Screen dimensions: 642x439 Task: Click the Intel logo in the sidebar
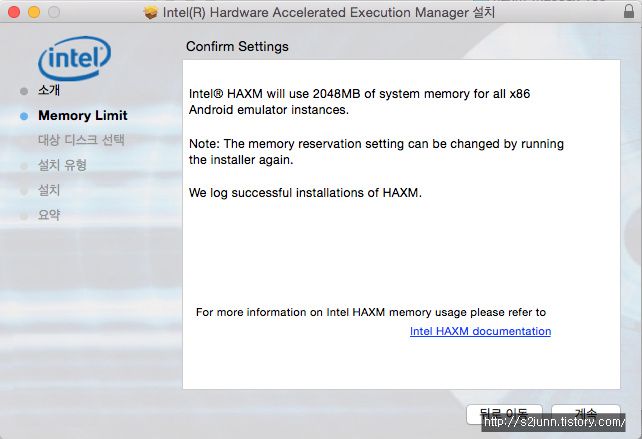[x=75, y=58]
